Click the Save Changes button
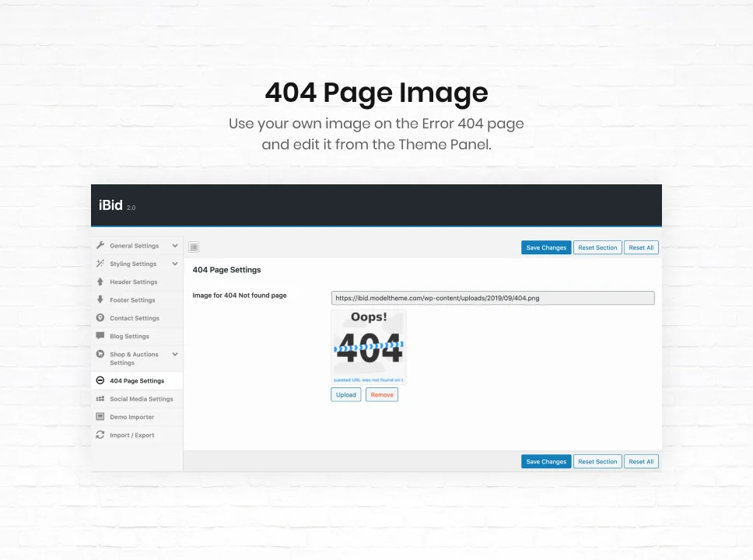753x560 pixels. click(545, 247)
